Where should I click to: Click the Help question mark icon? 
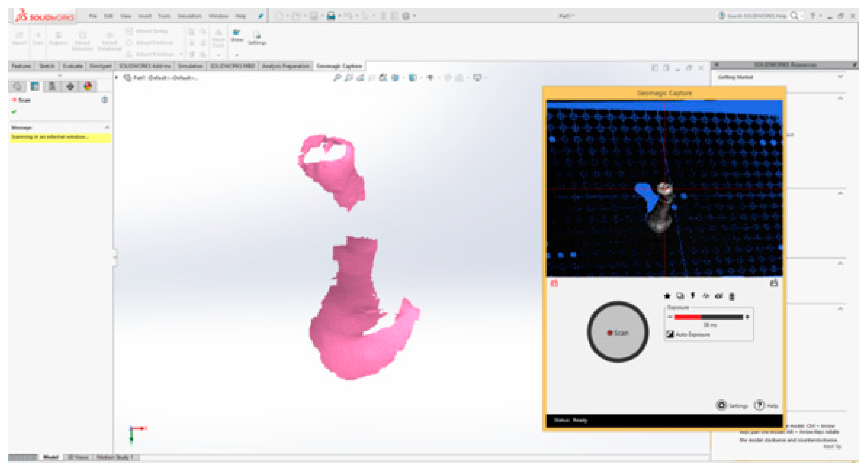tap(759, 405)
